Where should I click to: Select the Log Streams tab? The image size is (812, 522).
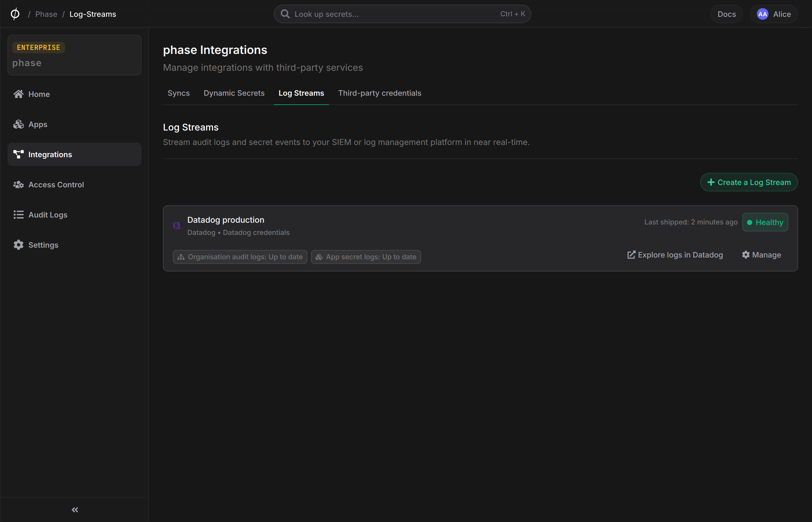tap(301, 93)
